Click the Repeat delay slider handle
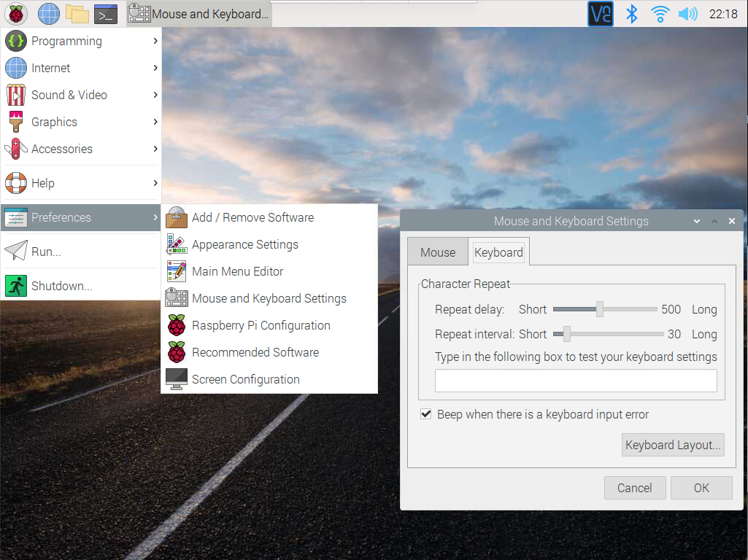Viewport: 748px width, 560px height. 600,309
